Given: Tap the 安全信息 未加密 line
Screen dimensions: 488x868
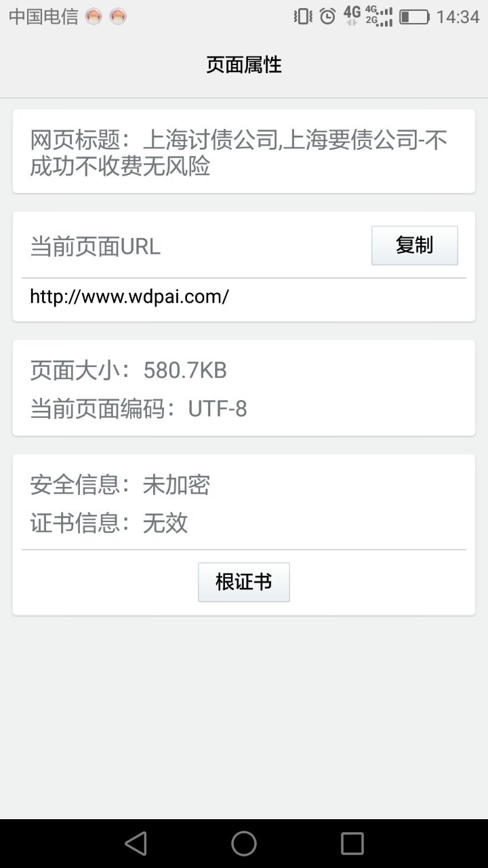Looking at the screenshot, I should coord(120,485).
